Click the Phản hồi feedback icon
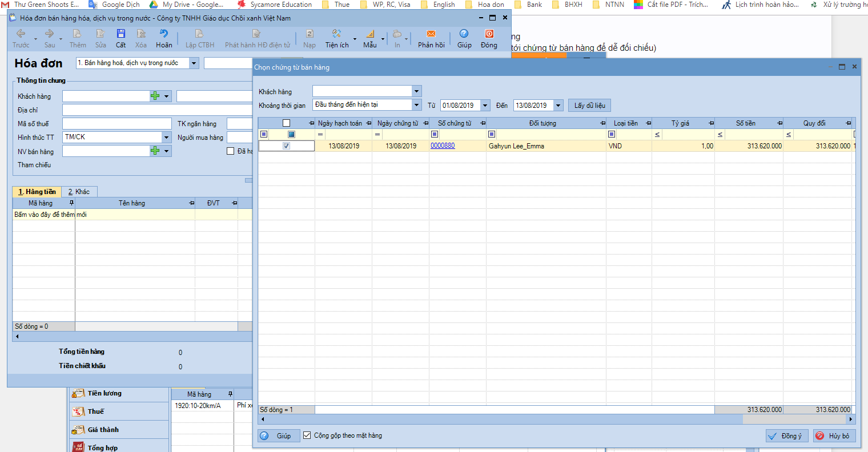 click(x=431, y=38)
